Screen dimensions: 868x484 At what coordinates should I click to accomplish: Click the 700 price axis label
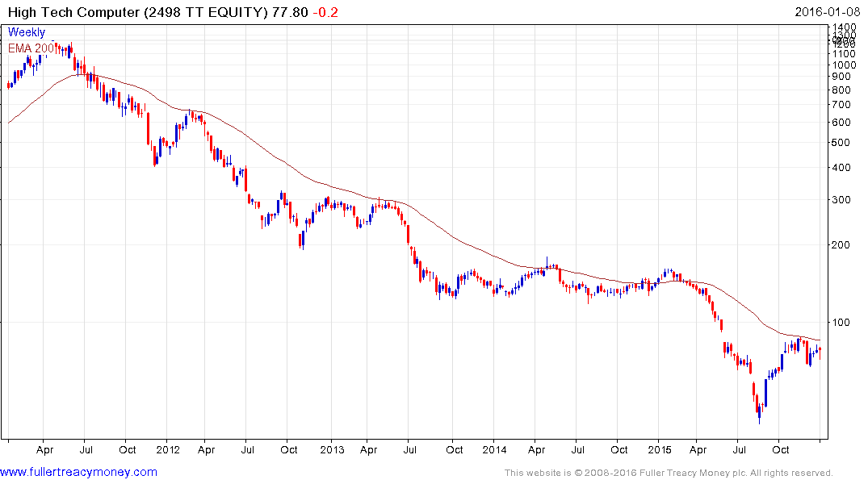(841, 105)
